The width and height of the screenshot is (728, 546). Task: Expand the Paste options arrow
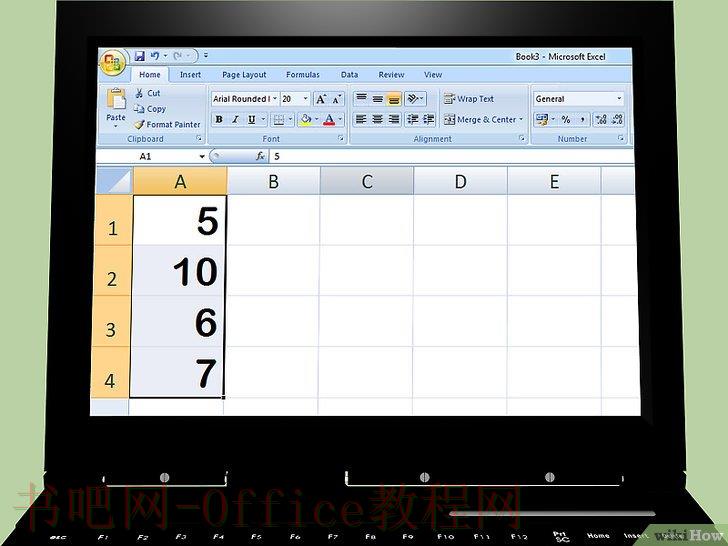tap(116, 126)
